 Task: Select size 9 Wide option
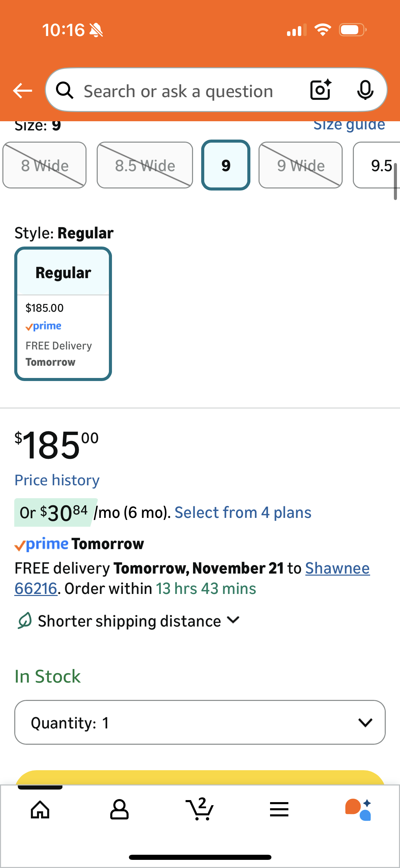coord(301,165)
